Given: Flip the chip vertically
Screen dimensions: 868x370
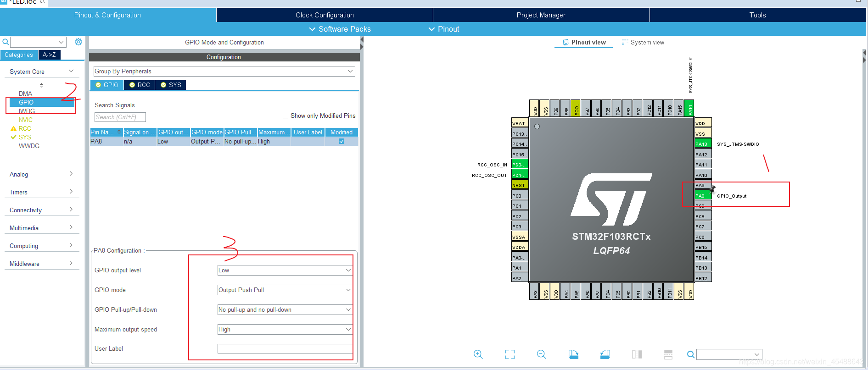Looking at the screenshot, I should tap(668, 354).
